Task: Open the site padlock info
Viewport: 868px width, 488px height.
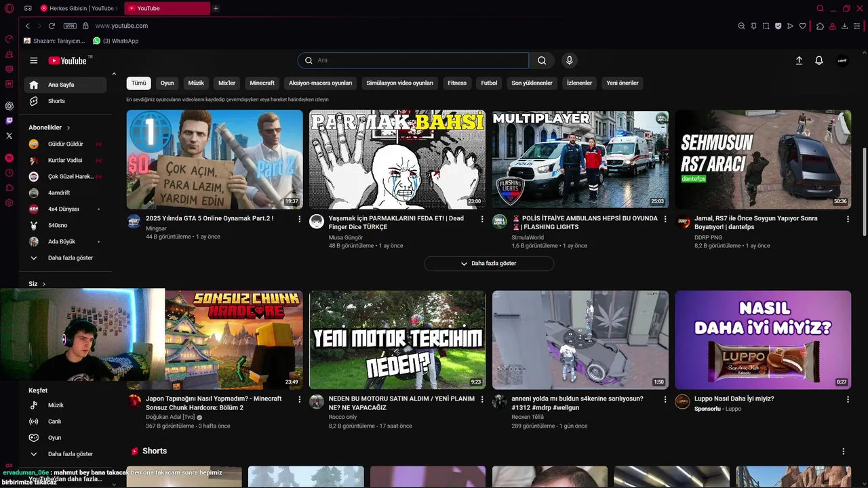Action: click(85, 26)
